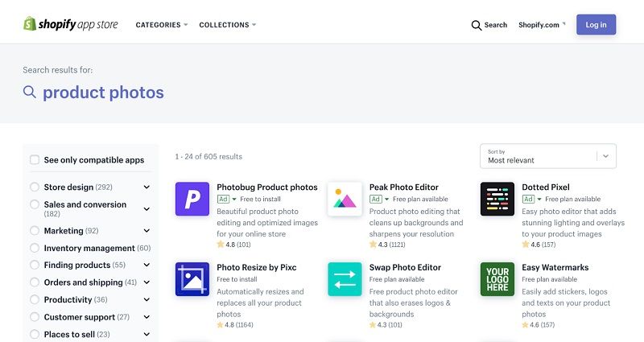Image resolution: width=644 pixels, height=342 pixels.
Task: Open the Photobug Product photos app icon
Action: tap(192, 199)
